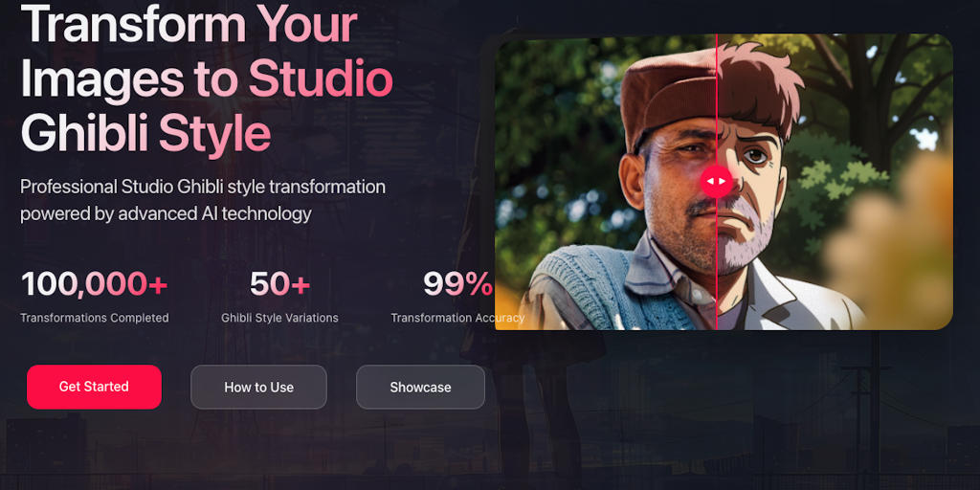Click the left arrow inside the slider handle
980x490 pixels.
(x=710, y=181)
